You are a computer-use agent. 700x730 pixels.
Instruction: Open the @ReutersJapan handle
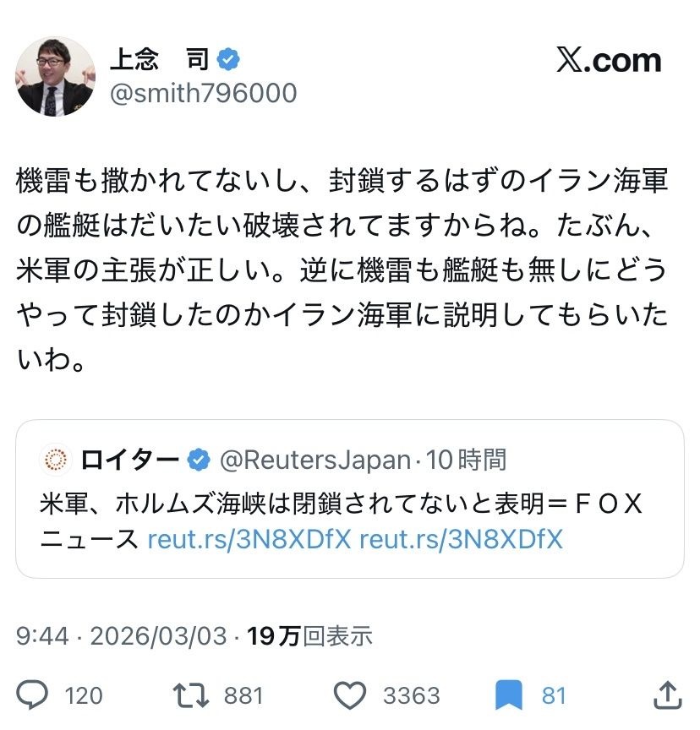point(316,460)
